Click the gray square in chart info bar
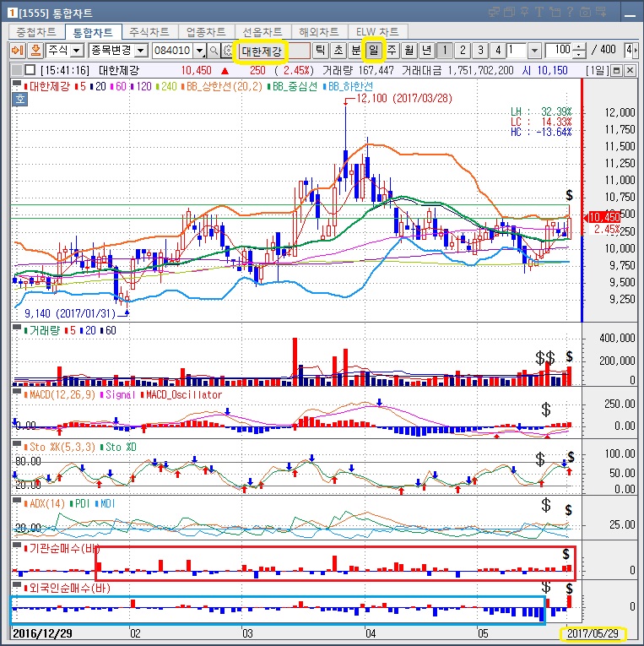 pos(17,70)
